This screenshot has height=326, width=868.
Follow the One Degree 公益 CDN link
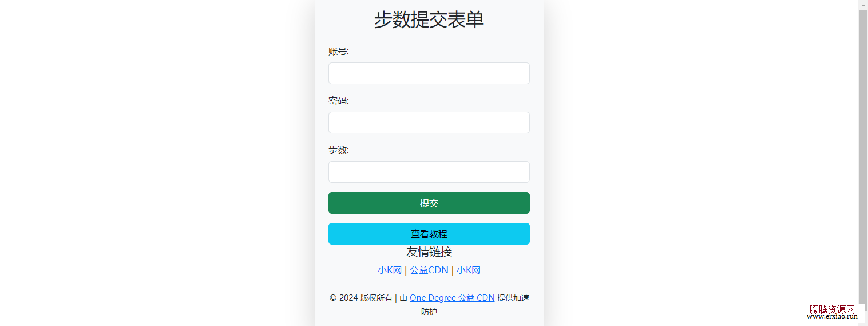(452, 298)
